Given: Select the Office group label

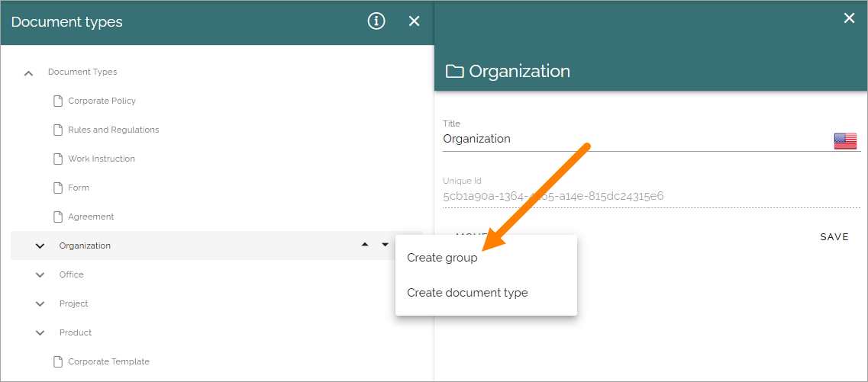Looking at the screenshot, I should click(x=72, y=274).
